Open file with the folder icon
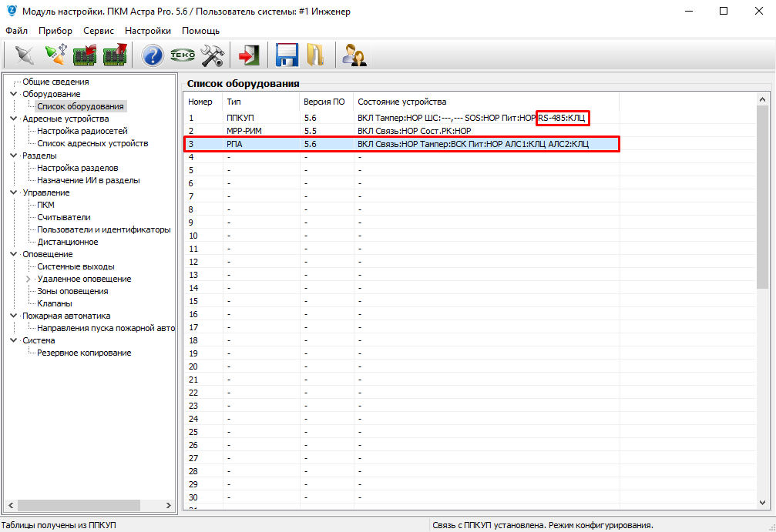Image resolution: width=776 pixels, height=532 pixels. [315, 55]
